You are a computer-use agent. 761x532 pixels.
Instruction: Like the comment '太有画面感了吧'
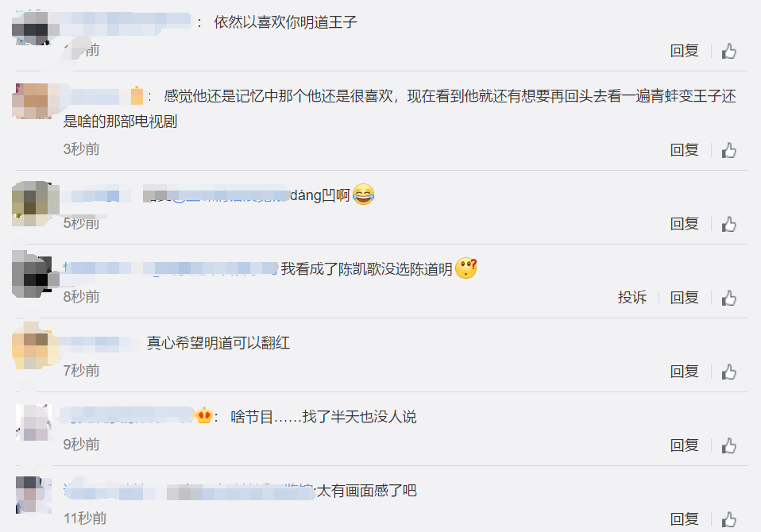pyautogui.click(x=728, y=520)
